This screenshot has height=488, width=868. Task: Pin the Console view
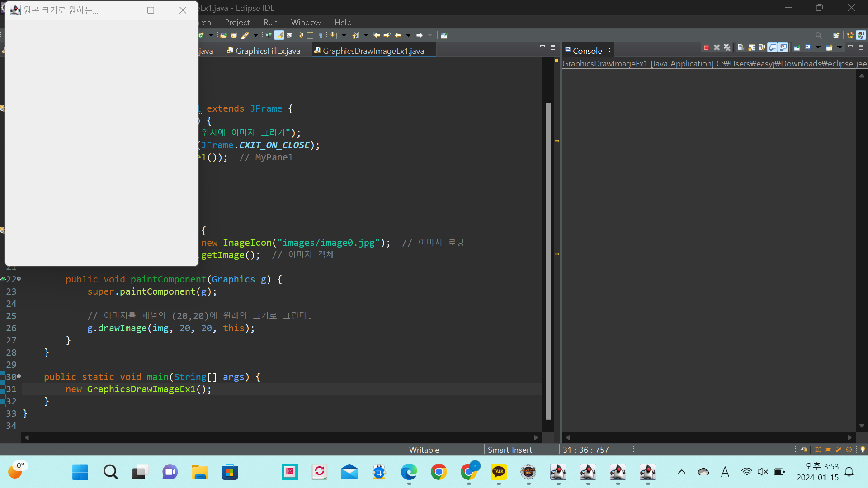(797, 47)
